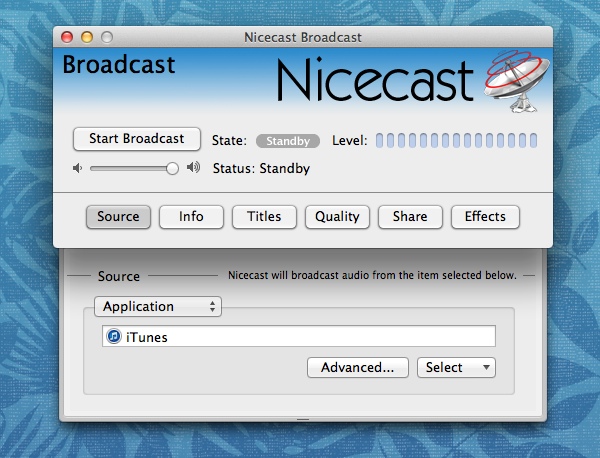Click the green zoom window button
The image size is (600, 458).
(x=105, y=37)
